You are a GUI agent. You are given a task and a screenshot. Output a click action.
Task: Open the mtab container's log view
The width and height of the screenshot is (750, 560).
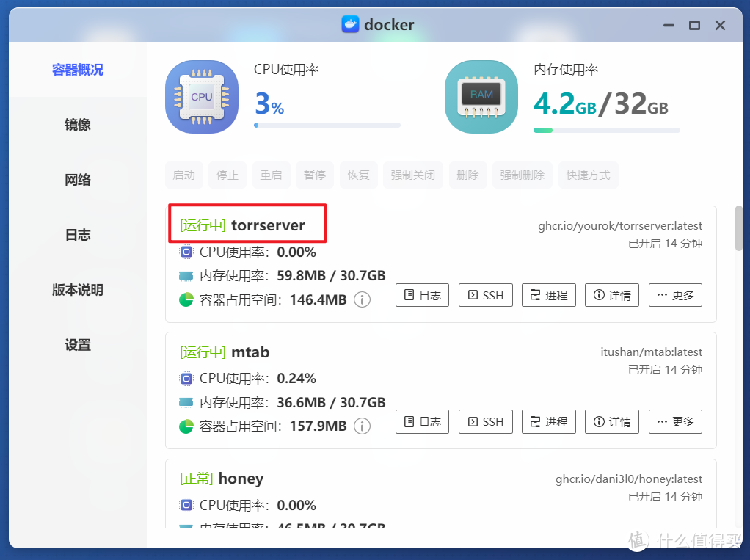click(422, 421)
